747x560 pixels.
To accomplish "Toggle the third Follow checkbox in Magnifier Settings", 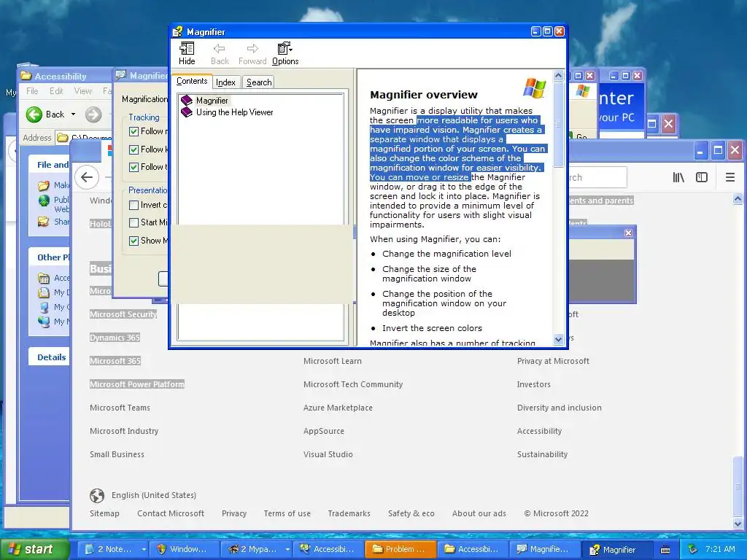I will click(134, 167).
